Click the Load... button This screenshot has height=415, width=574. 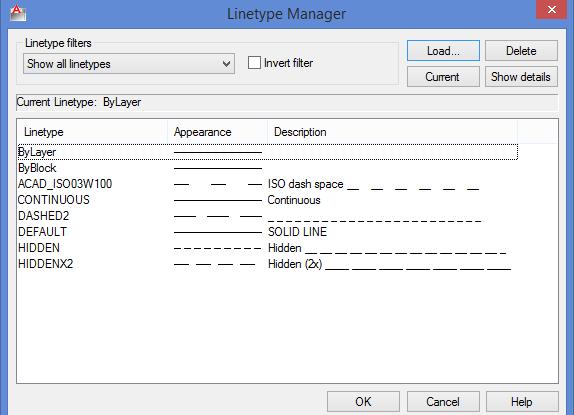coord(443,51)
